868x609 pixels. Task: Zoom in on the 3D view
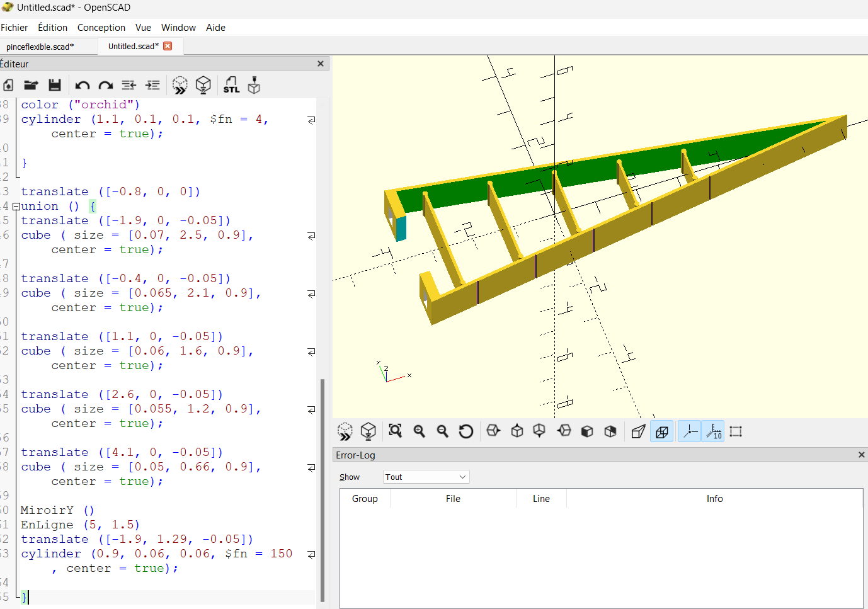[x=419, y=431]
